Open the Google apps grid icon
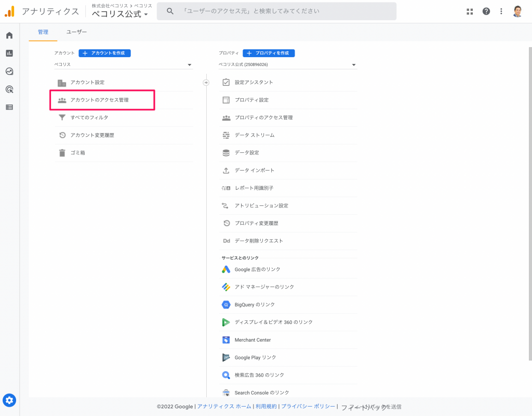532x416 pixels. click(x=470, y=11)
